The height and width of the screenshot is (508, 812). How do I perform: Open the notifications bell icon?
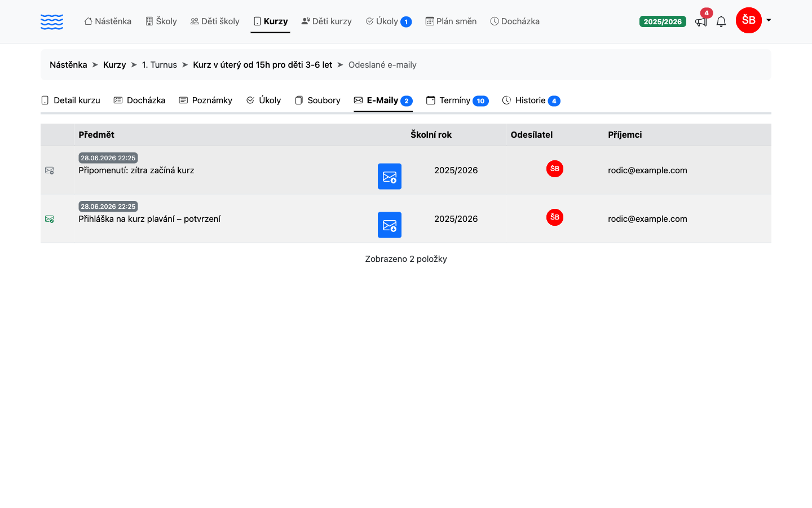721,21
